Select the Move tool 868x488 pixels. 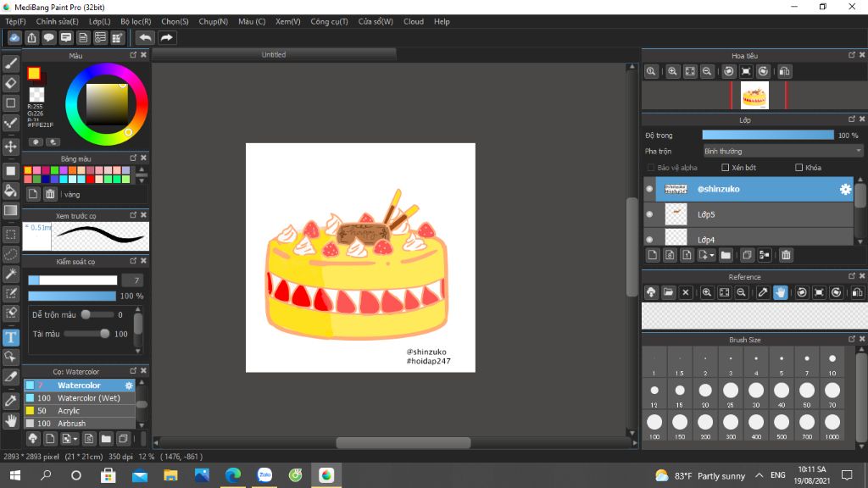(11, 147)
